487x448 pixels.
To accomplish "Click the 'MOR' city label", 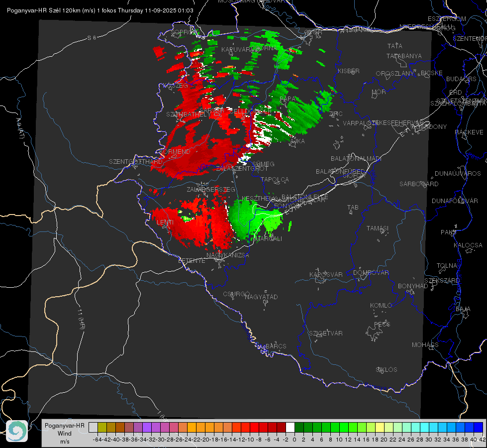I will (379, 92).
